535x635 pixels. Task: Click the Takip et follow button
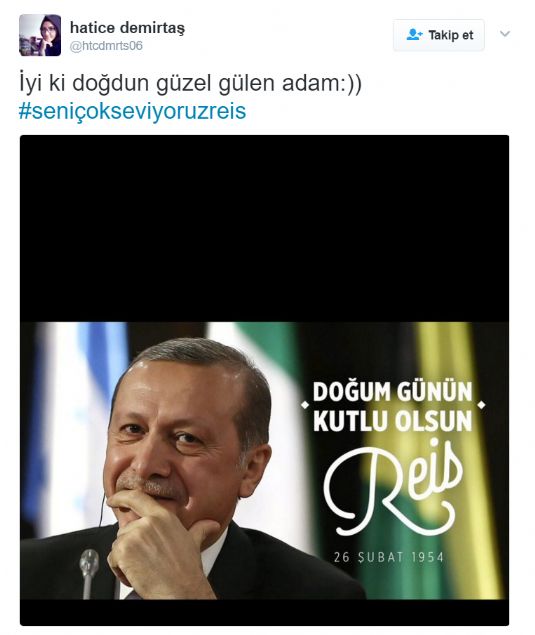439,35
